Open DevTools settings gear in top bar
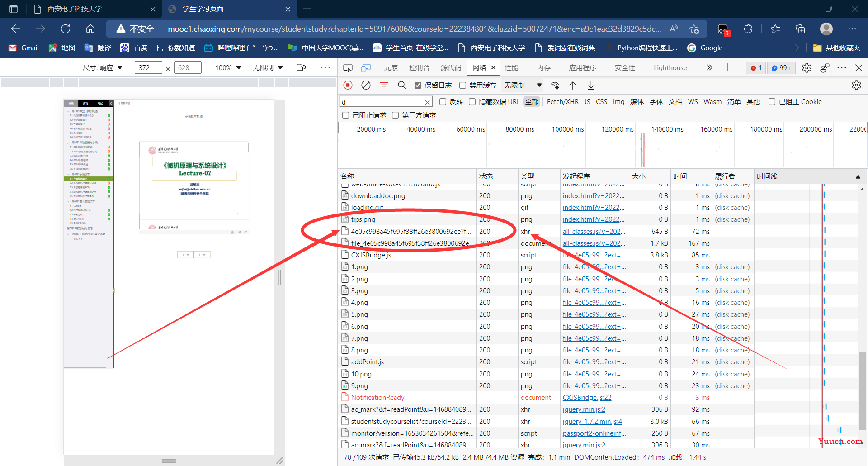The width and height of the screenshot is (868, 466). click(807, 68)
